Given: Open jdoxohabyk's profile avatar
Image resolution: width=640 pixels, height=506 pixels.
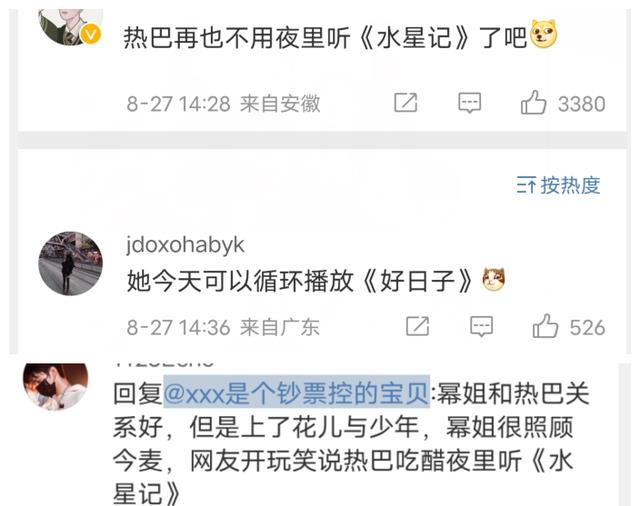Looking at the screenshot, I should point(71,263).
